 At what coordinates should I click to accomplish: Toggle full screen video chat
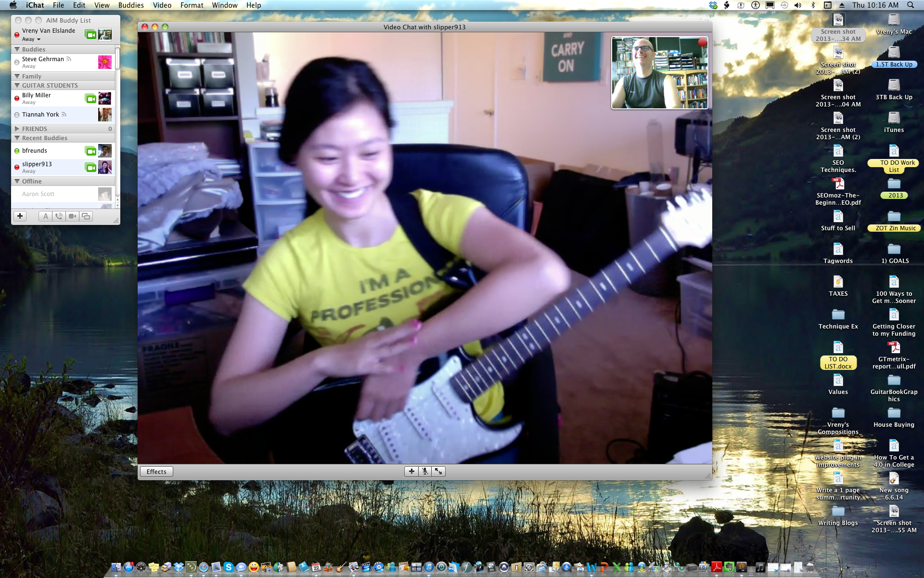(438, 472)
